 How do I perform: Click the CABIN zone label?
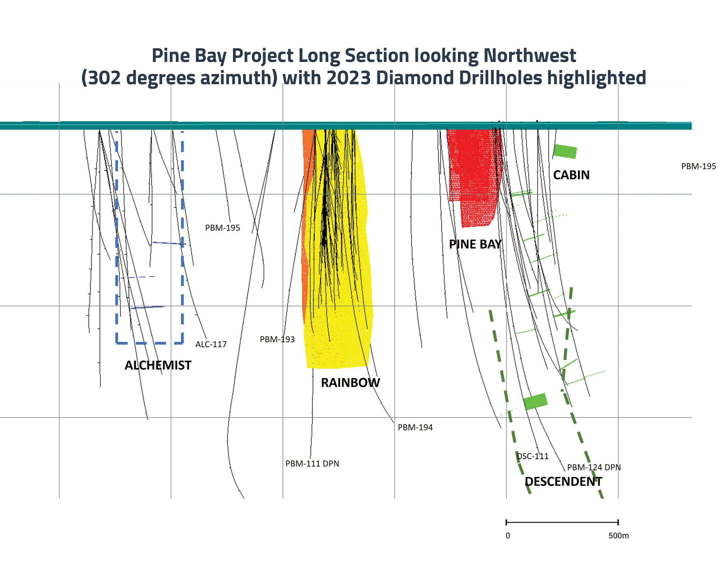571,175
